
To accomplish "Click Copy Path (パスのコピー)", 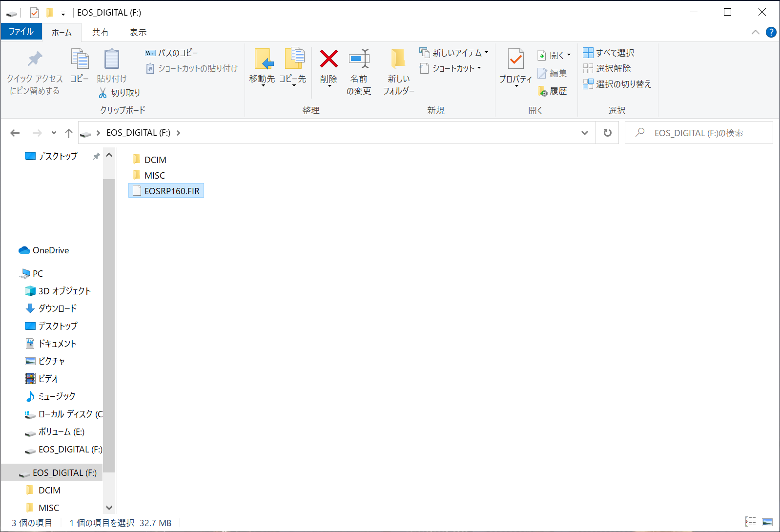I will 172,53.
